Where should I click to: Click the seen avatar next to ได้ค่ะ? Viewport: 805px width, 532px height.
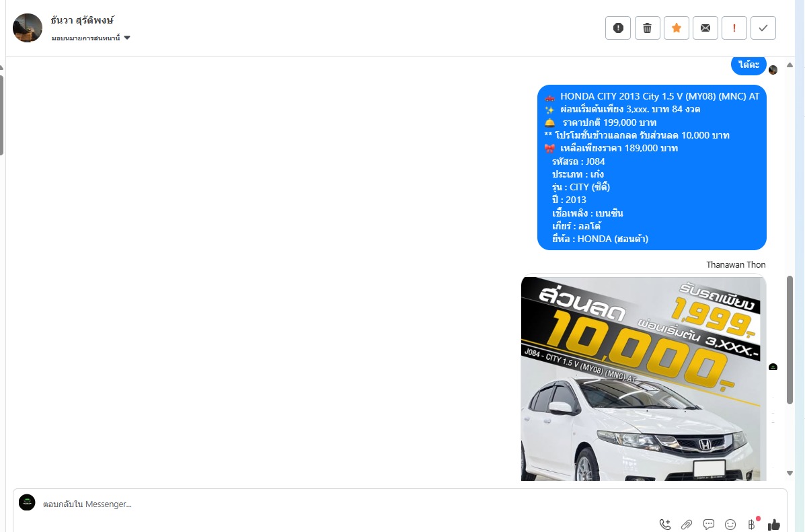pos(773,70)
